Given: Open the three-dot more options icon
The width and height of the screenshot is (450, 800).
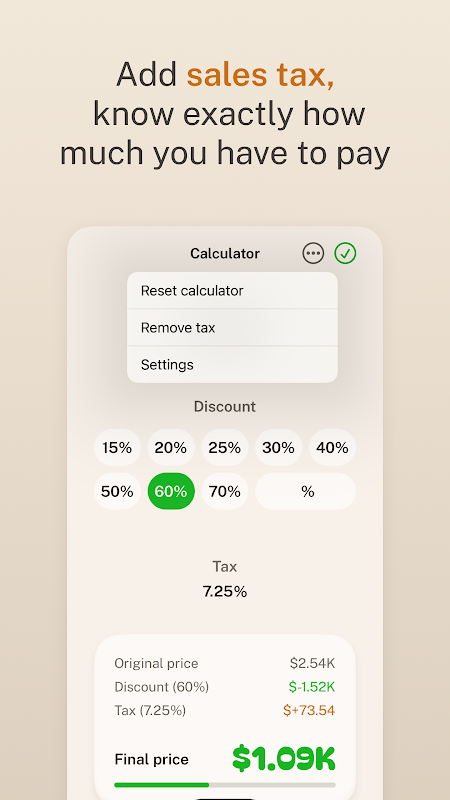Looking at the screenshot, I should point(313,253).
